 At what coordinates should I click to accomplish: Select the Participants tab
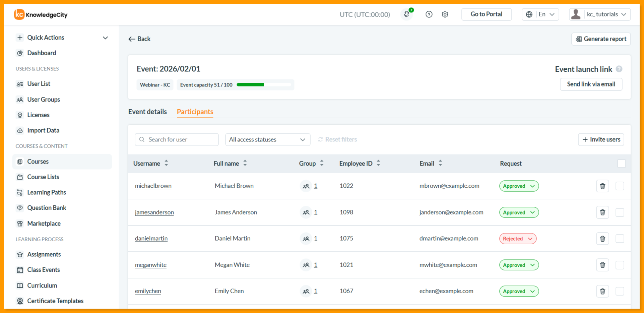click(195, 112)
